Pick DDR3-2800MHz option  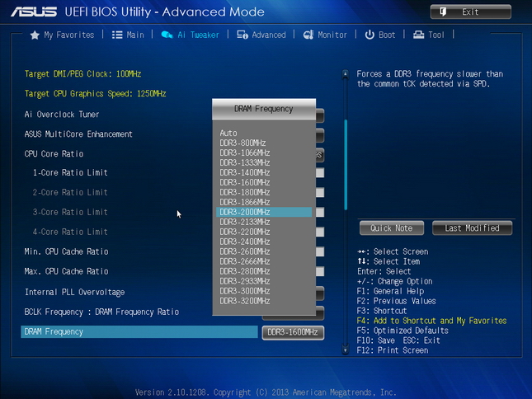[245, 271]
